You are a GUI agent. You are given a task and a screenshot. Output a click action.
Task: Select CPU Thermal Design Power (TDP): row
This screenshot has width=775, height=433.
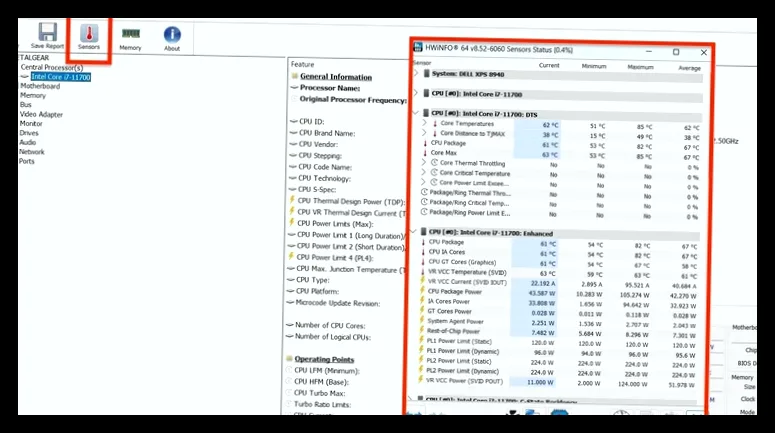pos(351,202)
